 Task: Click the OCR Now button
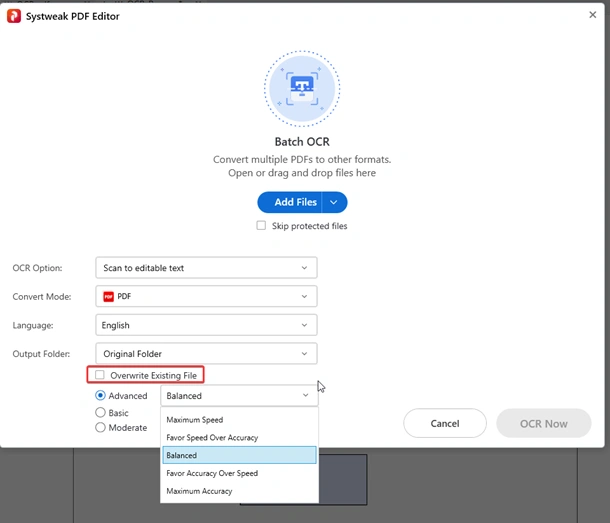click(543, 423)
